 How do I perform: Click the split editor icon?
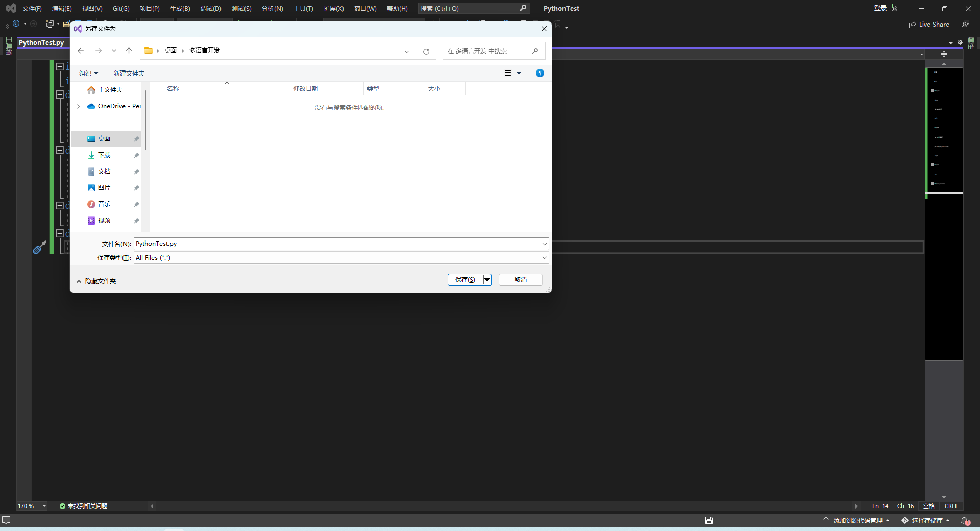pyautogui.click(x=944, y=54)
